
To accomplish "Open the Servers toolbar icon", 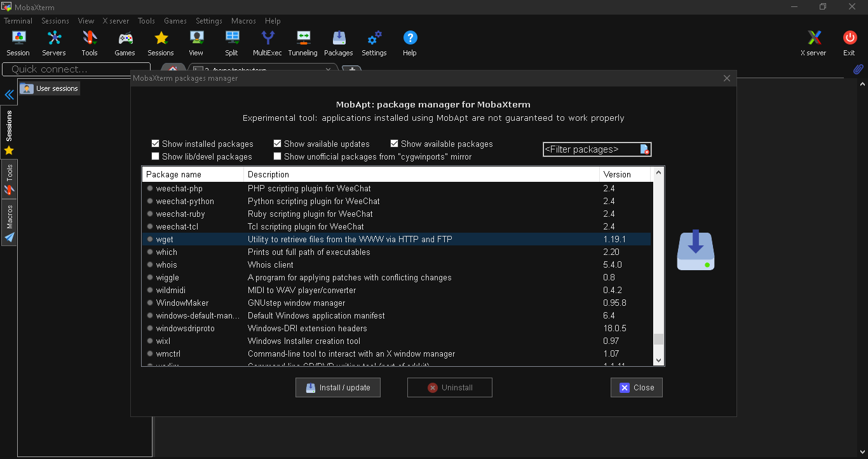I will click(x=54, y=43).
